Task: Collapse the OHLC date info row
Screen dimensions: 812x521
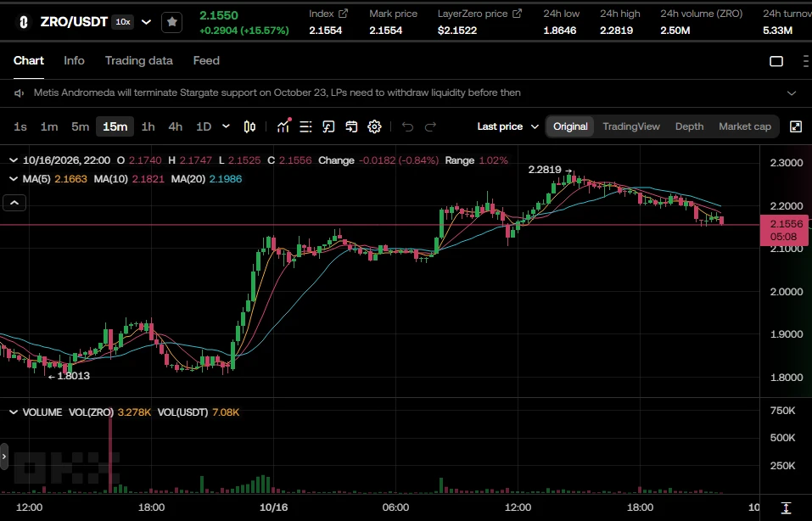Action: coord(14,160)
